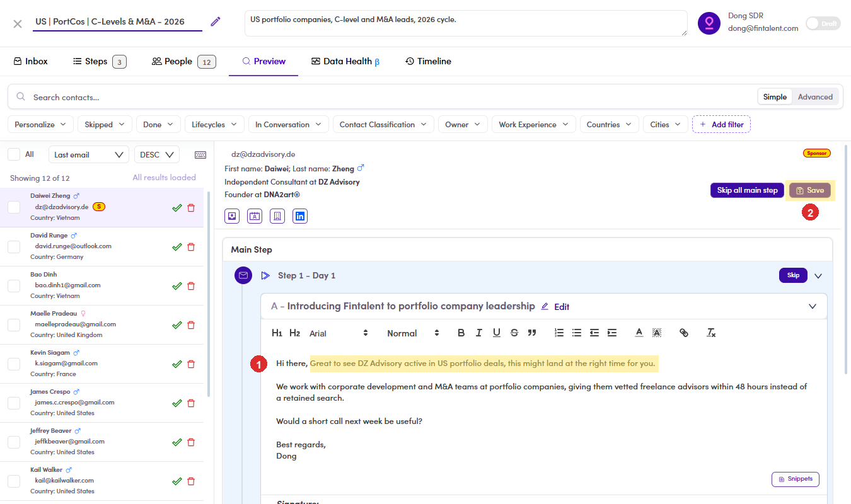Click the inbox download icon below DNA2art
This screenshot has height=504, width=851.
[231, 216]
